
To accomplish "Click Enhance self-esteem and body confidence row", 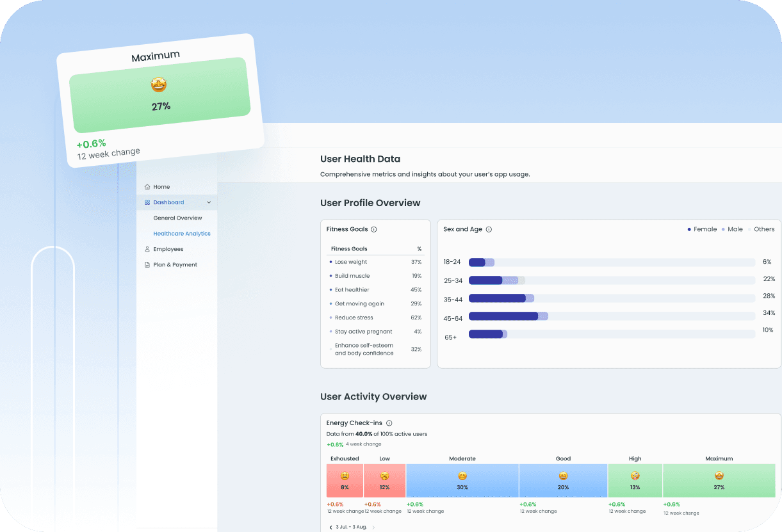I will click(375, 350).
